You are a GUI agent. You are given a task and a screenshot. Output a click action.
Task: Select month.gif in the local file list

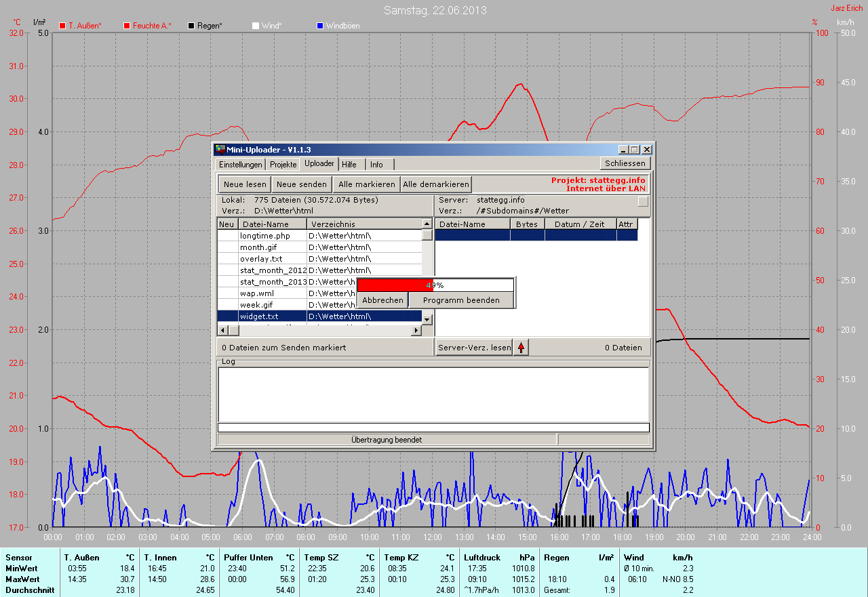point(258,247)
